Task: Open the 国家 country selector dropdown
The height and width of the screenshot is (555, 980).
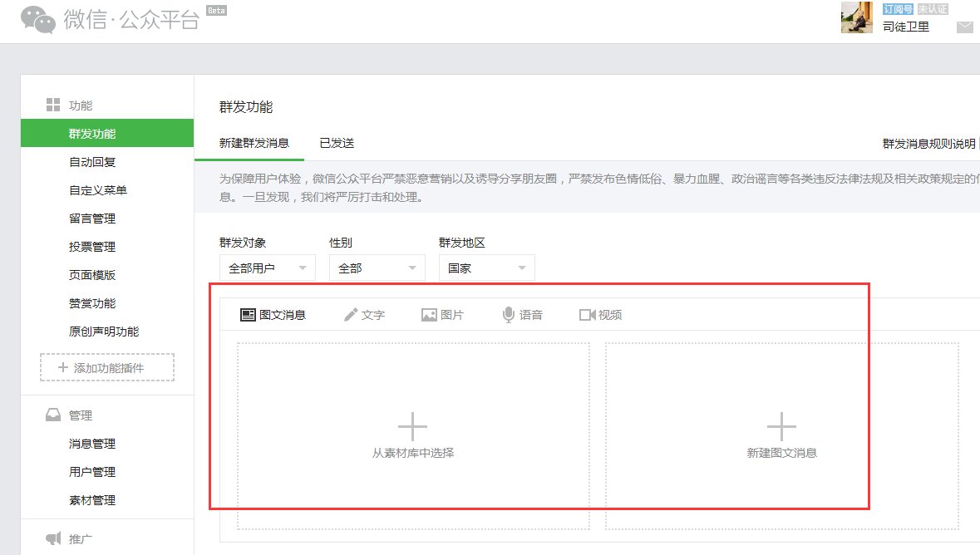Action: coord(486,268)
